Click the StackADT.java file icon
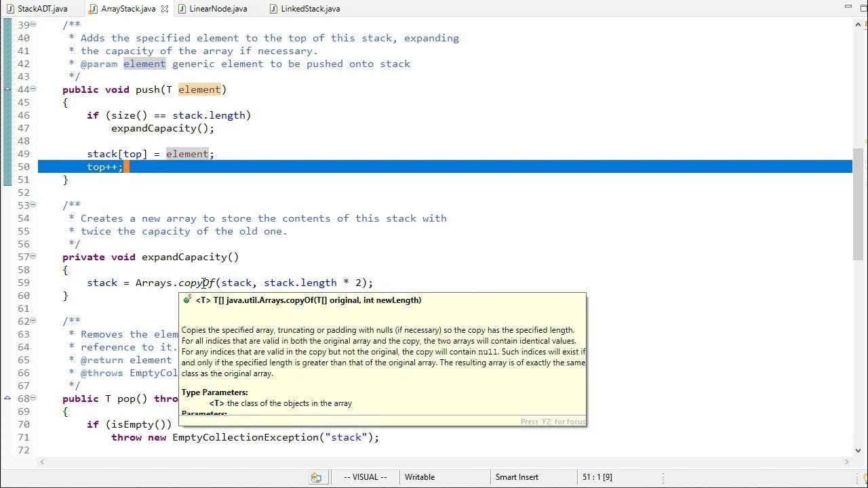868x488 pixels. pyautogui.click(x=10, y=9)
